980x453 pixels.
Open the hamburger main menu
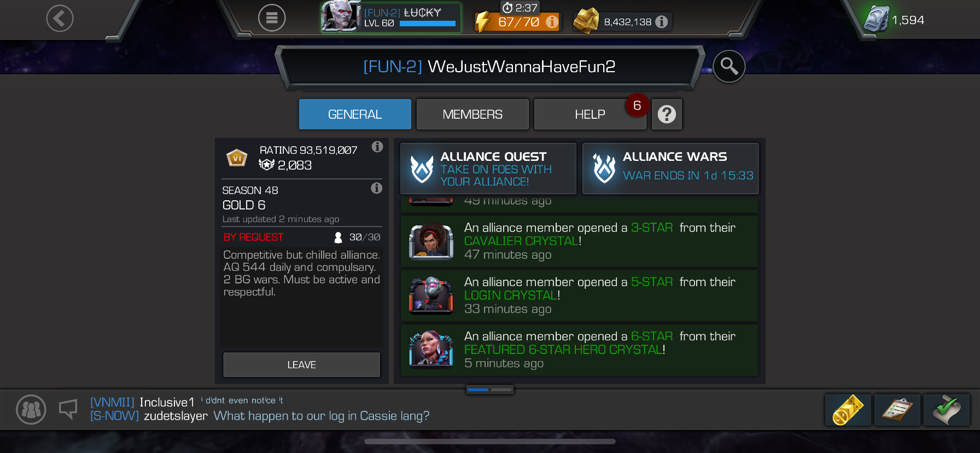(272, 18)
